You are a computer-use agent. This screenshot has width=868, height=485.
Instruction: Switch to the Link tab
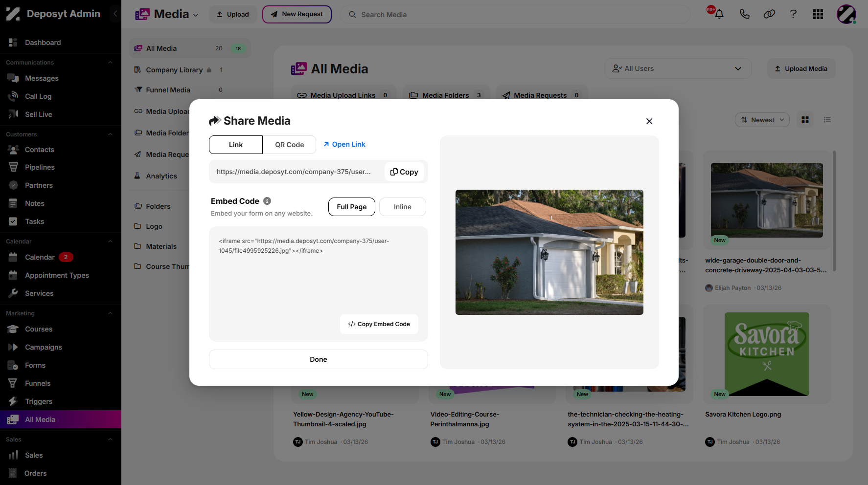tap(236, 145)
